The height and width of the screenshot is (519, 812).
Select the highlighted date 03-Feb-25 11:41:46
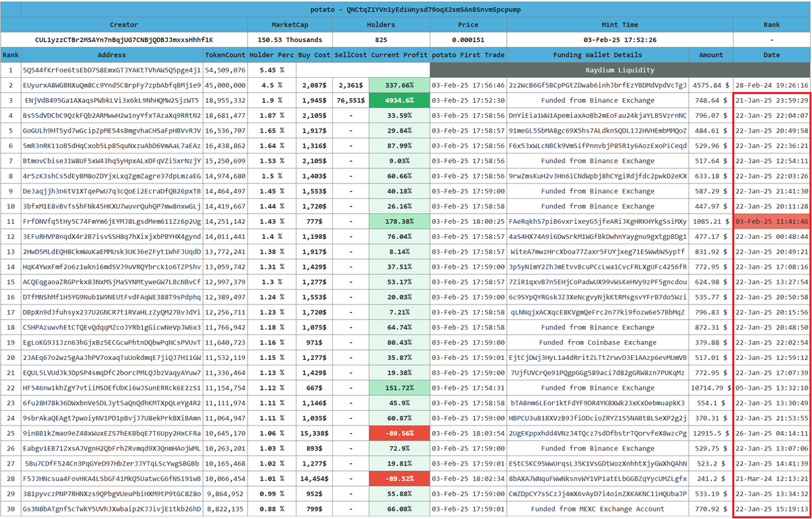[x=771, y=221]
